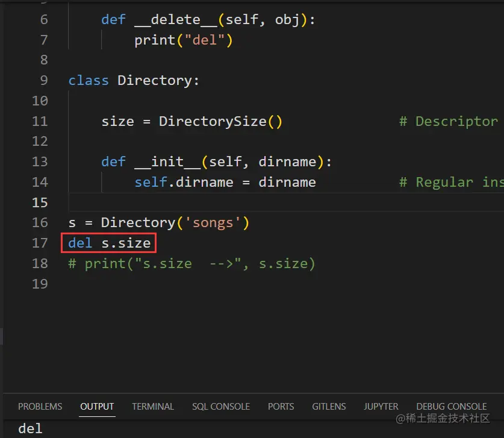Click the __delete__ method name
The width and height of the screenshot is (504, 438).
point(176,20)
